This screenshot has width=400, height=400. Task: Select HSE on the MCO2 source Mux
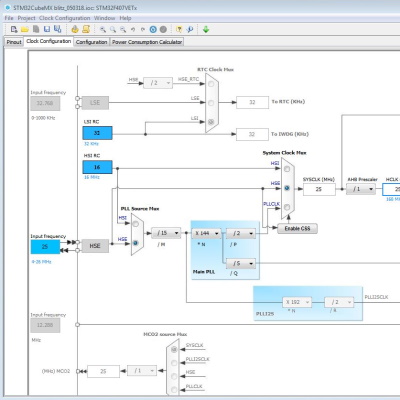(174, 376)
